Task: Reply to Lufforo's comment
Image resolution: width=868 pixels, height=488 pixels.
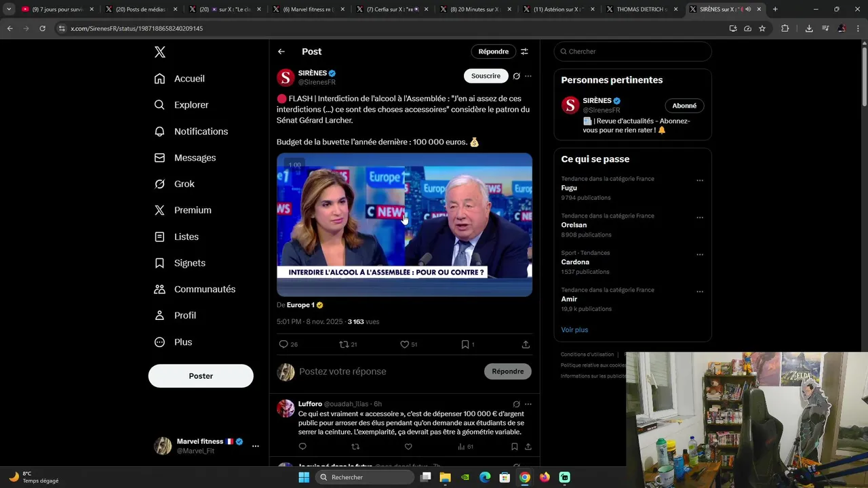Action: coord(302,447)
